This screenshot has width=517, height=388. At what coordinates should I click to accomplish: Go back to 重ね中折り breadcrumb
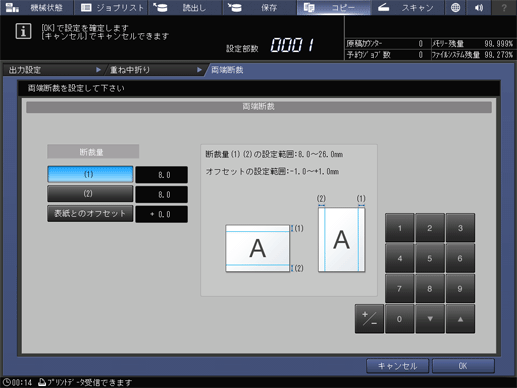[x=155, y=70]
